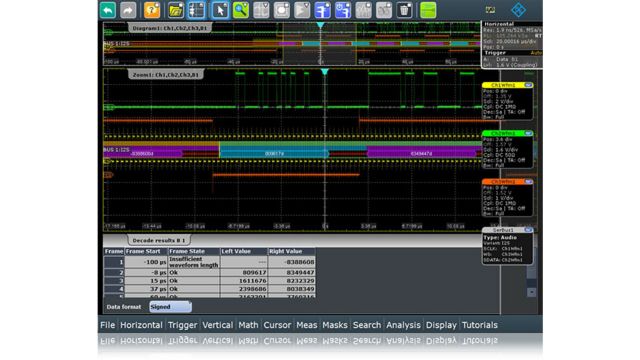
Task: Minimize the Ch1Wfm1 signal icon
Action: tap(528, 85)
